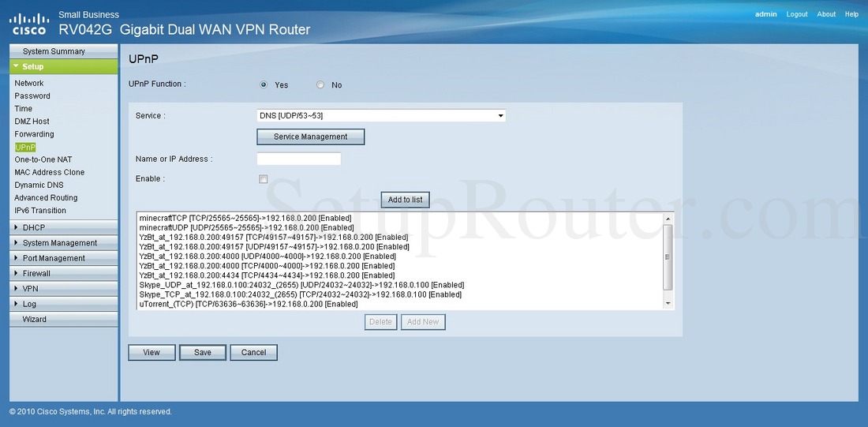Save the UPnP settings
The width and height of the screenshot is (868, 427).
click(203, 352)
